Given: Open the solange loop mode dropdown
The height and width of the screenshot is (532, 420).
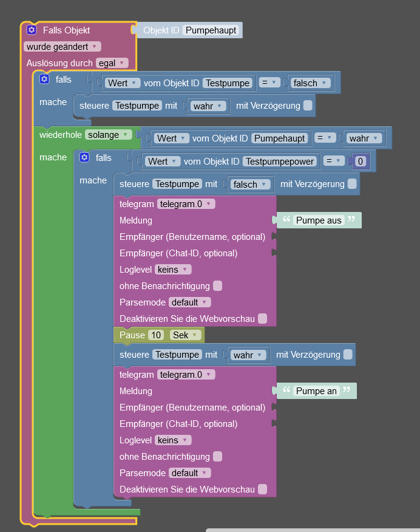Looking at the screenshot, I should (108, 135).
